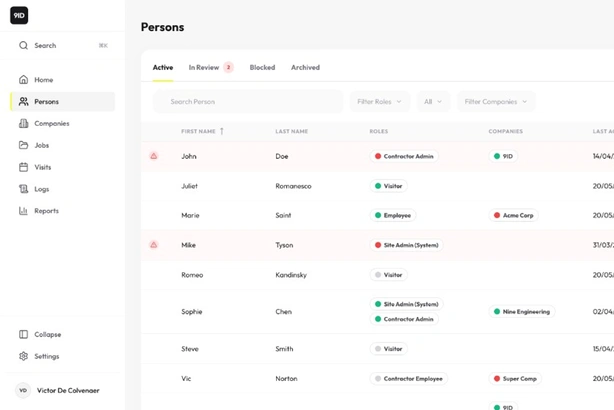Click the Visitor badge for Juliet Romanesco
The width and height of the screenshot is (614, 410).
[388, 186]
